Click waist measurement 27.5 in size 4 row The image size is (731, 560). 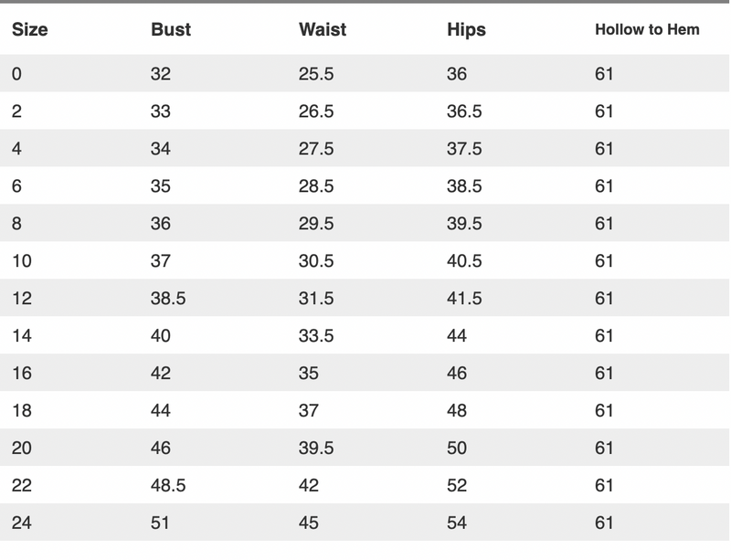(x=316, y=149)
